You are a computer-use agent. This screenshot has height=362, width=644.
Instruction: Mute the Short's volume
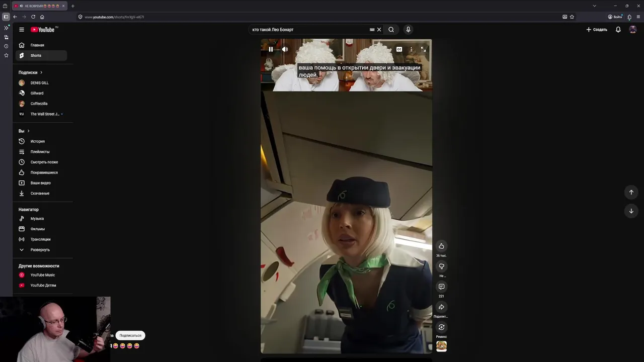(x=285, y=49)
